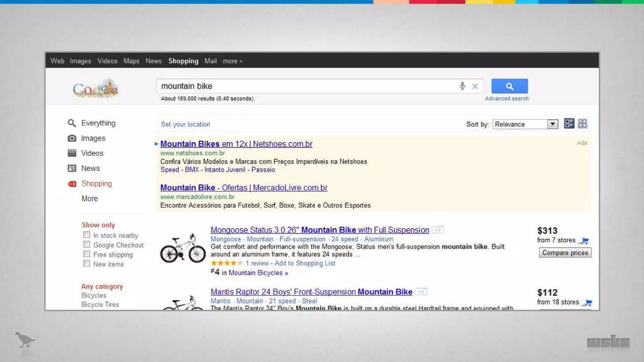Image resolution: width=644 pixels, height=362 pixels.
Task: Expand More options in left sidebar
Action: click(90, 199)
